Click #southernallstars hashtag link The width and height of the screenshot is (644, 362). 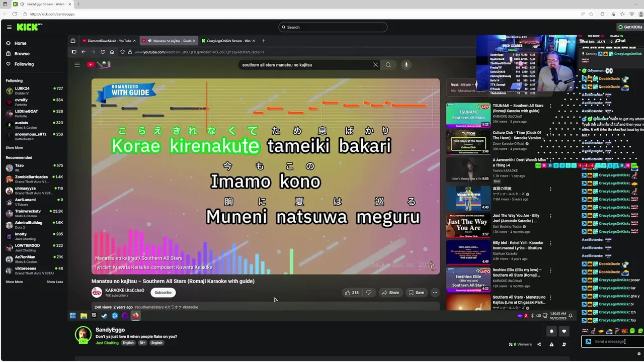point(149,307)
